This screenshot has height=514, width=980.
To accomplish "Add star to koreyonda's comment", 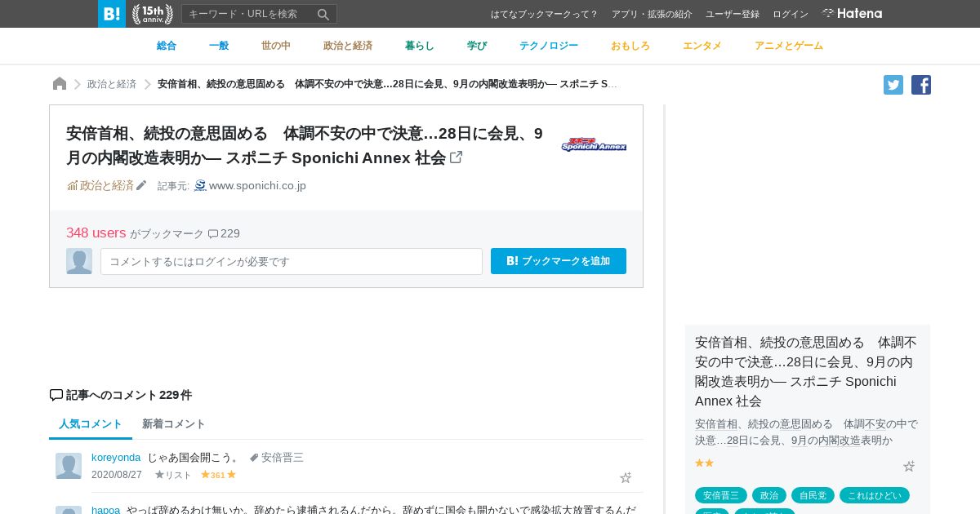I will 626,478.
